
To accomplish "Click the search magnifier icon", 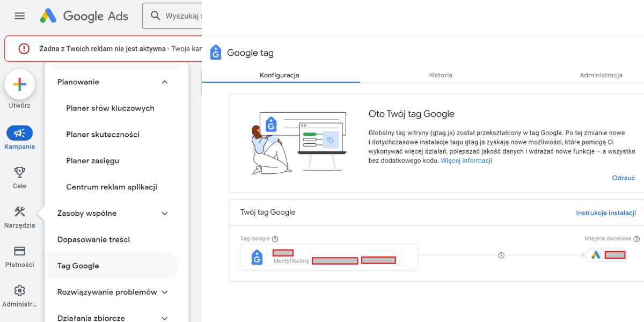I will point(156,16).
